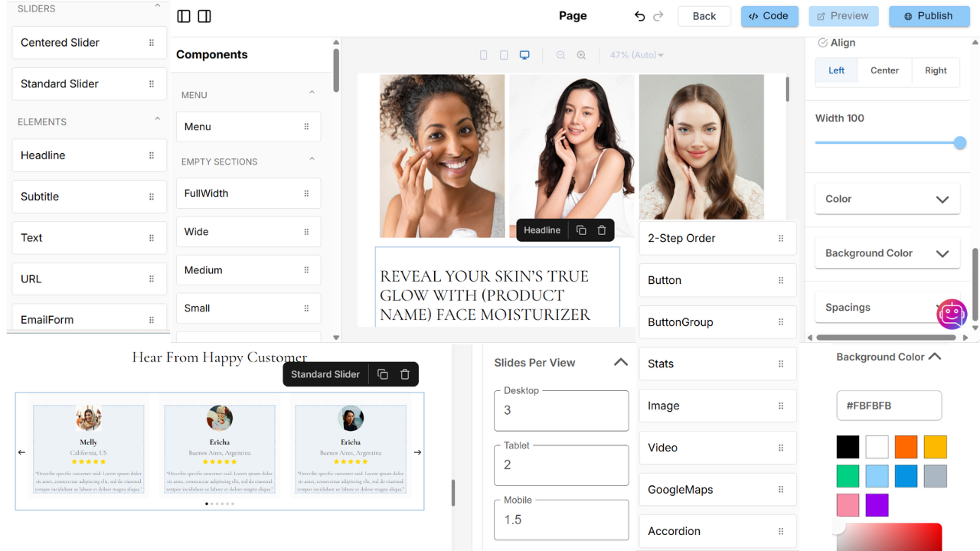Duplicate the Headline element via its copy icon

(580, 230)
